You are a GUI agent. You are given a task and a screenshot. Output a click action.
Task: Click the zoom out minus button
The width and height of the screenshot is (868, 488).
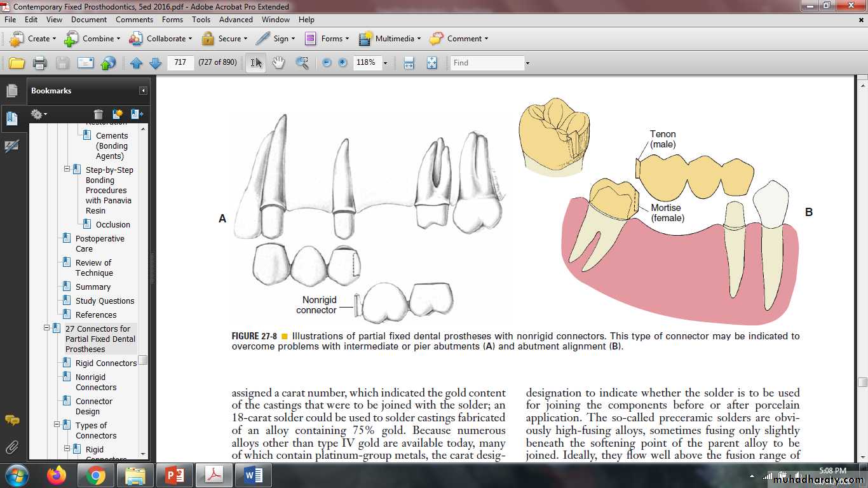pyautogui.click(x=327, y=63)
